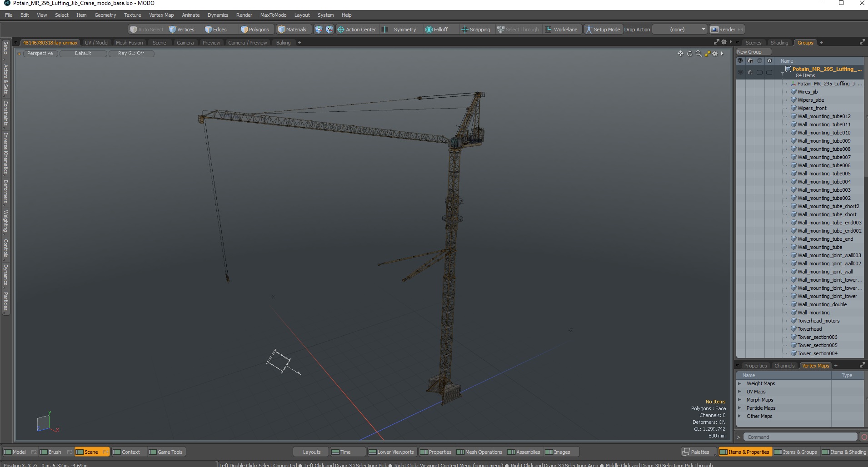Switch to the Shading tab
The height and width of the screenshot is (467, 868).
(x=779, y=43)
